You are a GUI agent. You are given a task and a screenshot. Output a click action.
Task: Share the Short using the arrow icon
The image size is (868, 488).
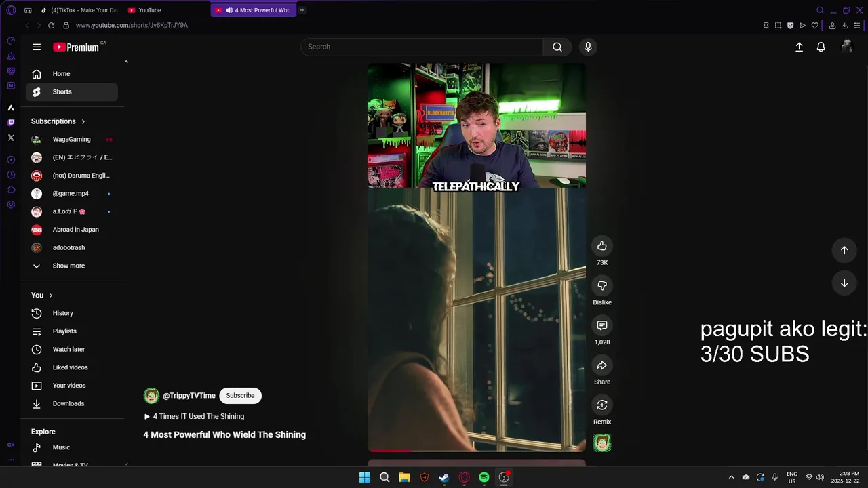coord(602,365)
